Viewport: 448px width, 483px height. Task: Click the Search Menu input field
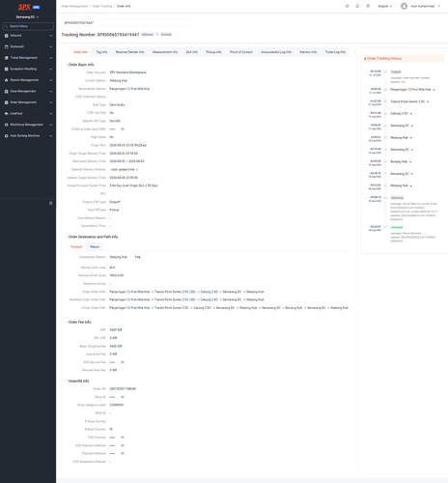tap(28, 26)
